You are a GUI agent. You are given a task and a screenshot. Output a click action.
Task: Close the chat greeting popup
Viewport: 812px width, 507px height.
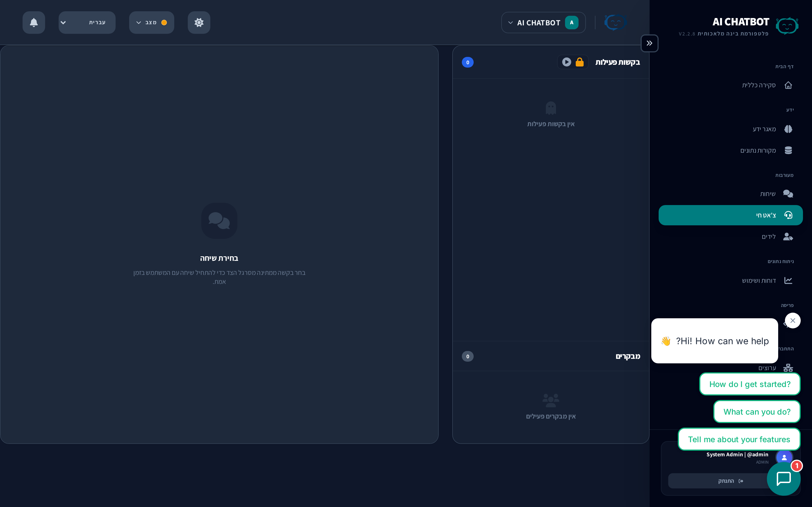click(793, 321)
